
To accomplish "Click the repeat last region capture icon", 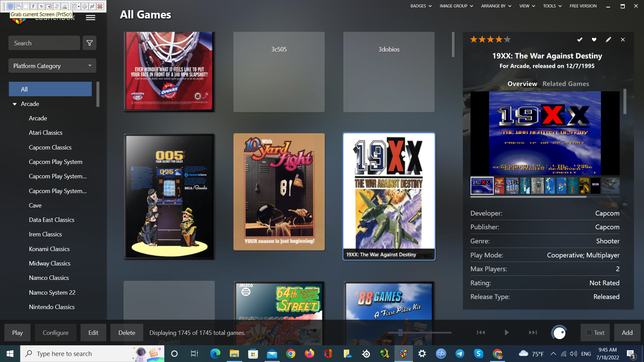I will (41, 6).
